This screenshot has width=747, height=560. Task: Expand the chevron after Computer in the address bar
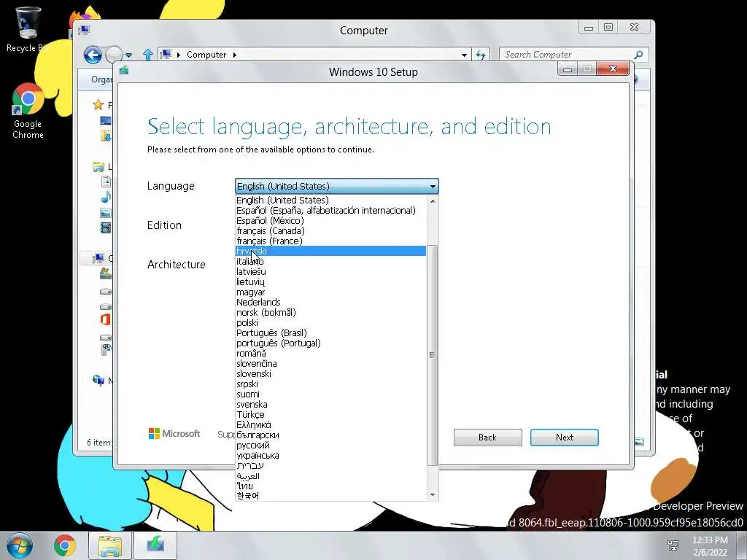(x=235, y=55)
